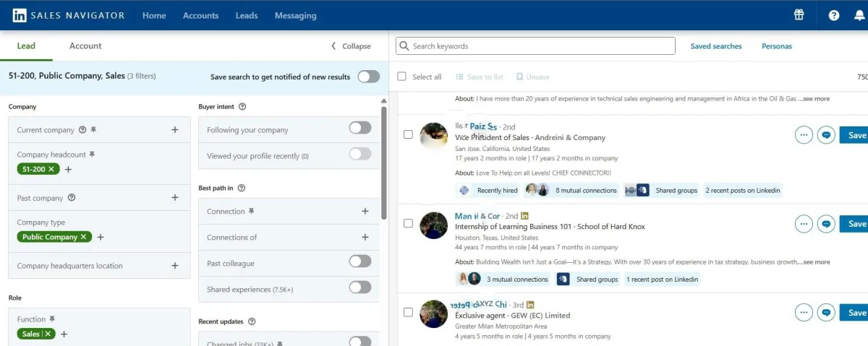Save the Vice President of Sales lead
Image resolution: width=868 pixels, height=346 pixels.
point(854,135)
